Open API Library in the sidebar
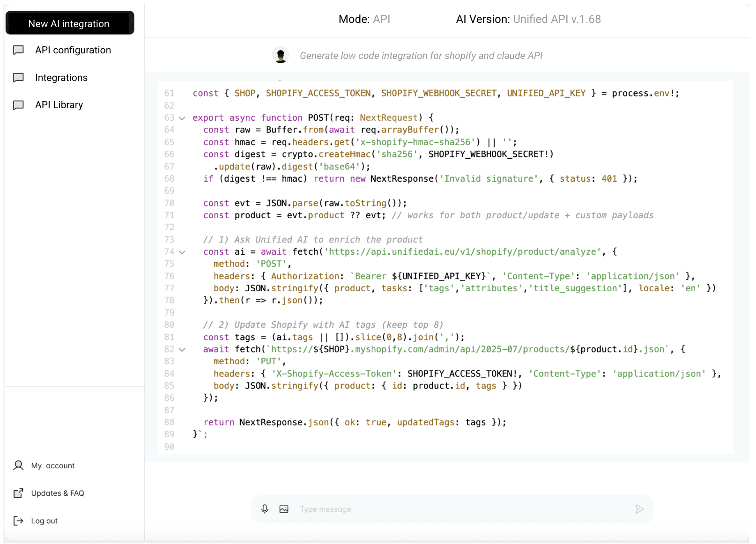Viewport: 756px width, 544px height. (59, 105)
